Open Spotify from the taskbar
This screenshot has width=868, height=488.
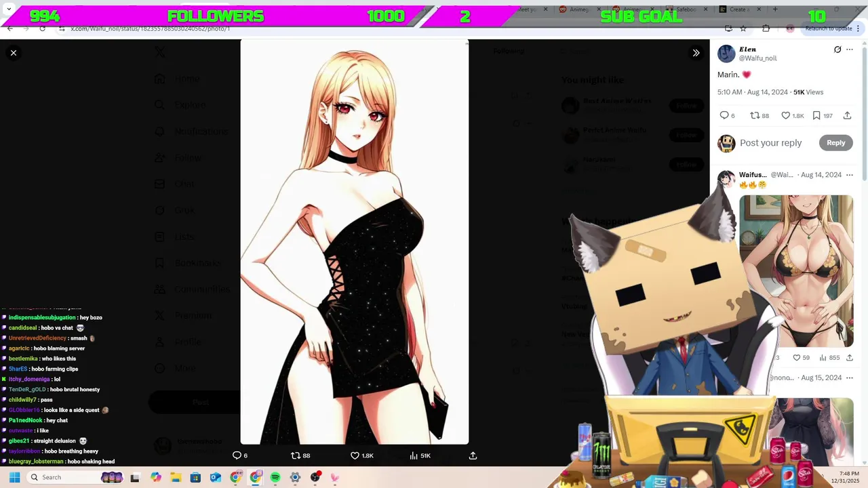tap(275, 478)
